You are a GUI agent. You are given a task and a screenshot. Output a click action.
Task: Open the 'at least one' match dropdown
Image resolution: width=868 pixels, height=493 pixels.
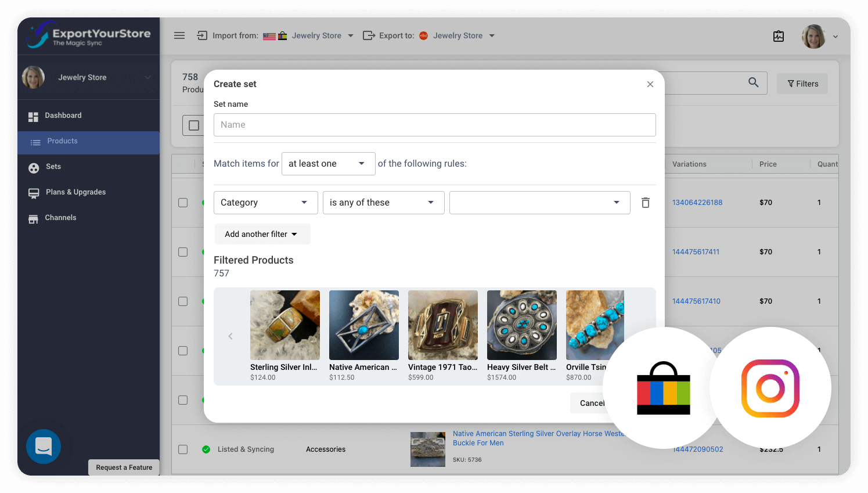pos(328,163)
